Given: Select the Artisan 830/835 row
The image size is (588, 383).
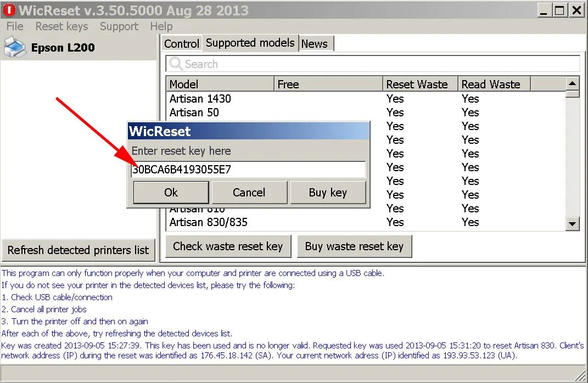Looking at the screenshot, I should pyautogui.click(x=366, y=222).
